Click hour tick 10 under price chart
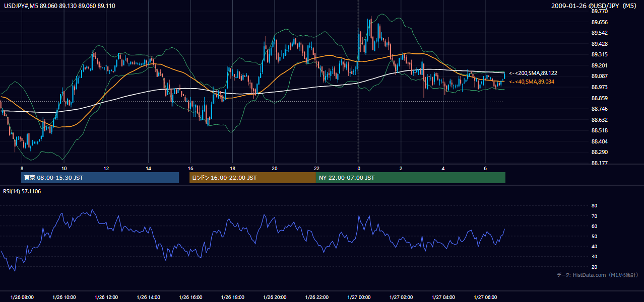644x302 pixels. point(64,168)
